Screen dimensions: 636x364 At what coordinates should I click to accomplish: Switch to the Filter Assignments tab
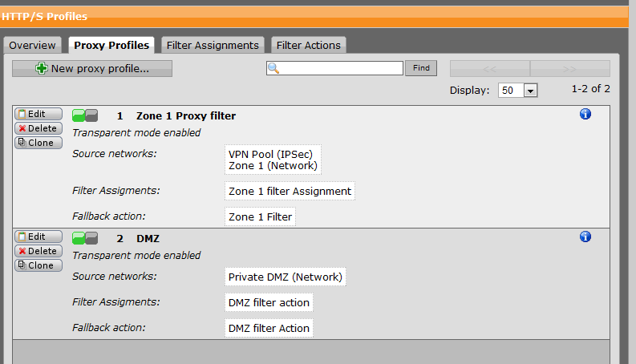click(x=213, y=46)
